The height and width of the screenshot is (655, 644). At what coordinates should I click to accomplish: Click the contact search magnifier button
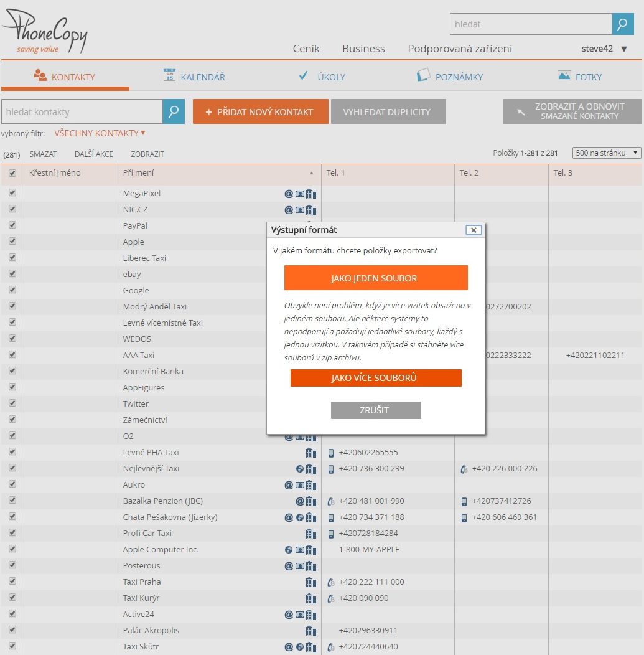click(x=174, y=111)
